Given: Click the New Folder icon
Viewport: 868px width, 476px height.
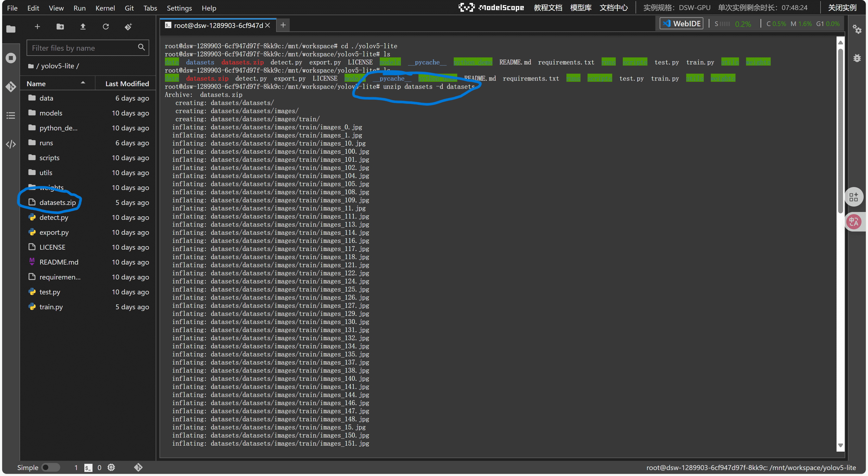Looking at the screenshot, I should pyautogui.click(x=60, y=27).
